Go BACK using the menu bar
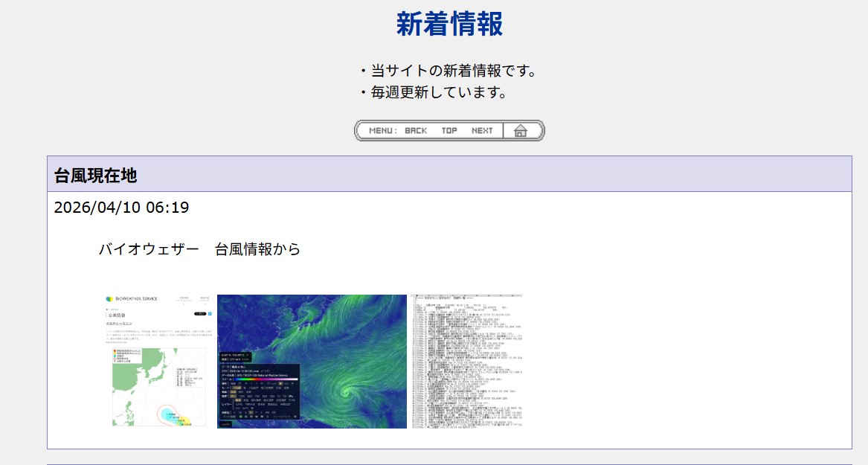The height and width of the screenshot is (465, 868). (416, 131)
